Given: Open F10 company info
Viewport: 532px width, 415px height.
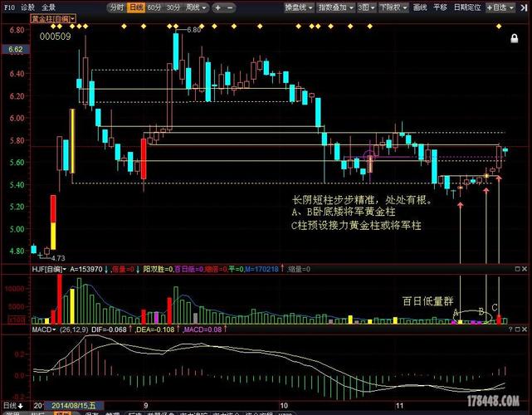Looking at the screenshot, I should tap(9, 7).
